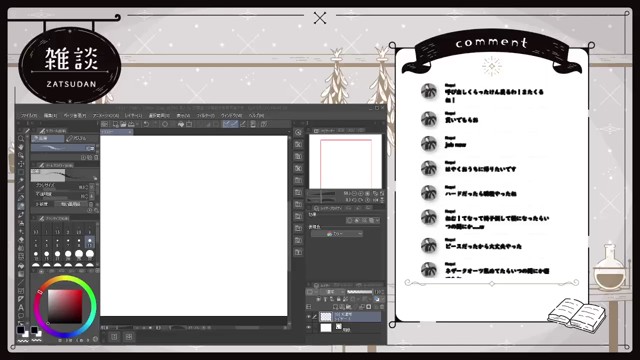Click the Undo arrow in command bar
This screenshot has height=360, width=640.
146,124
